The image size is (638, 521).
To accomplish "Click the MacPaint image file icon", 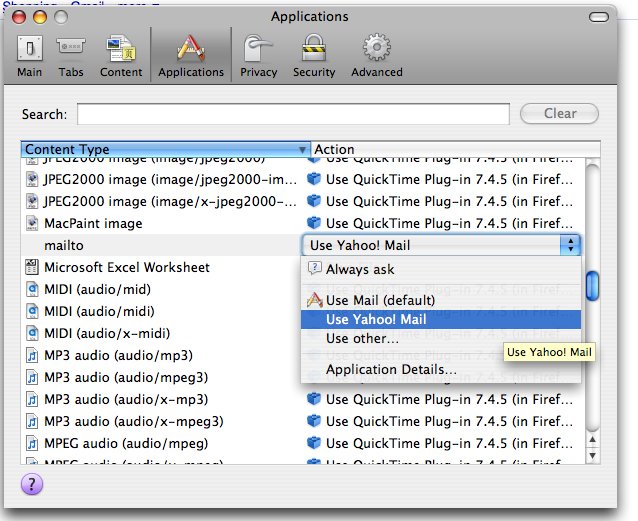I will coord(32,223).
